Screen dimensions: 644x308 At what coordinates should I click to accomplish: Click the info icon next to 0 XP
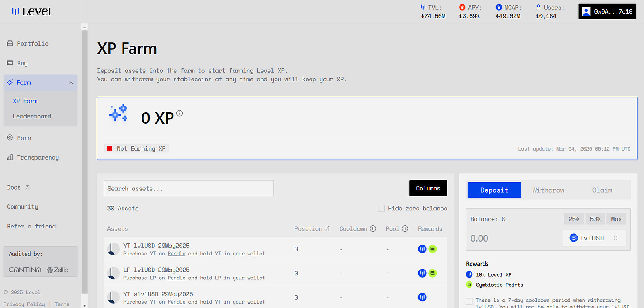(179, 114)
